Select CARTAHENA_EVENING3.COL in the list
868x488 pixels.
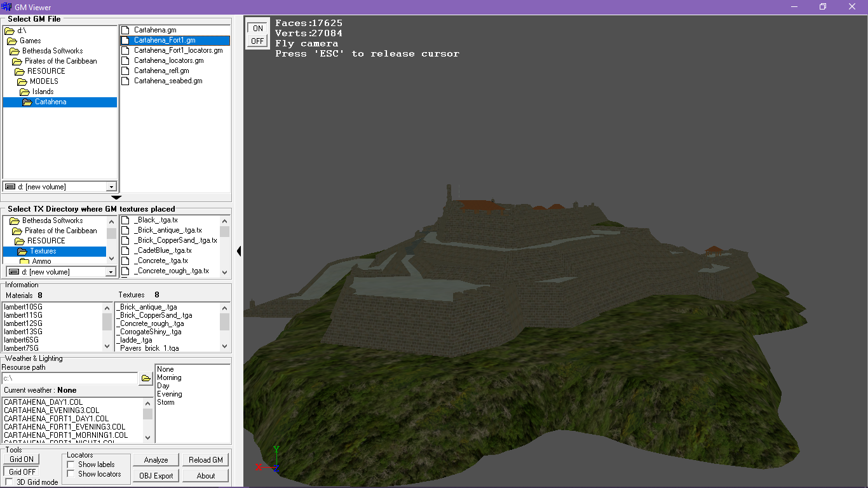[51, 410]
